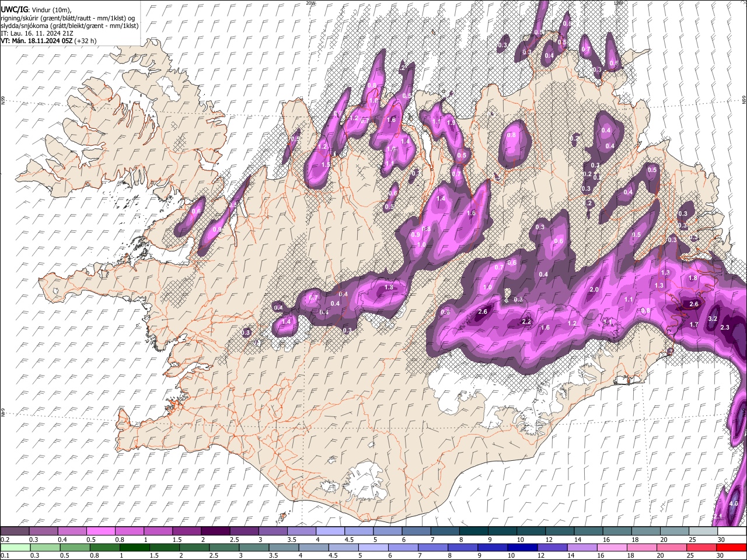747x560 pixels.
Task: Click the '2.3' precipitation value on the map
Action: 725,328
